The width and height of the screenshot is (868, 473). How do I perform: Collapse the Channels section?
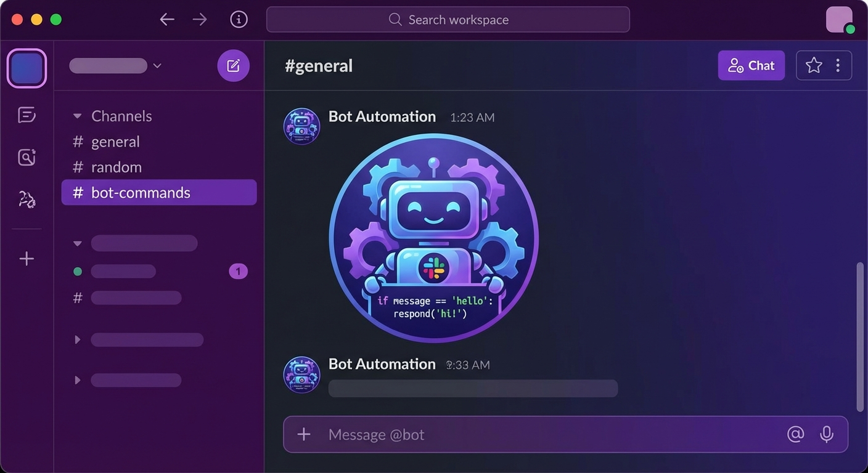click(x=77, y=116)
